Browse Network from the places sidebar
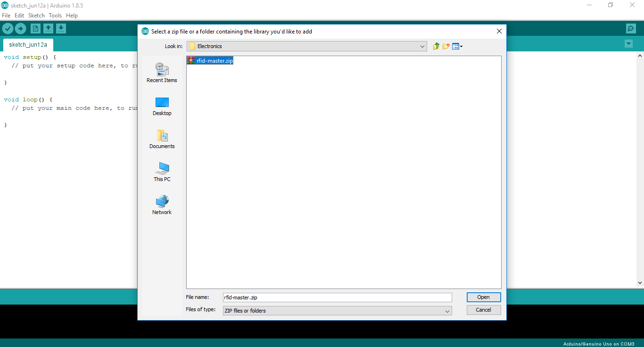Screen dimensions: 644x347 click(162, 205)
